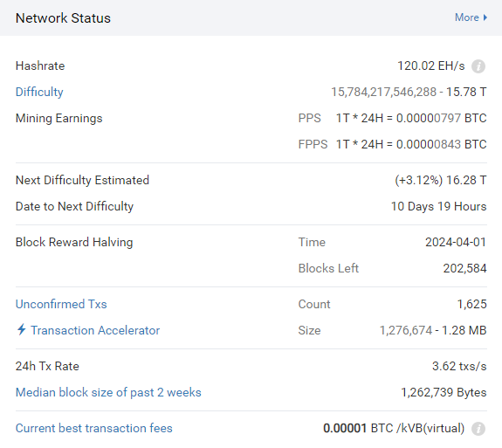502x448 pixels.
Task: Open the Unconfirmed Txs link
Action: point(61,304)
